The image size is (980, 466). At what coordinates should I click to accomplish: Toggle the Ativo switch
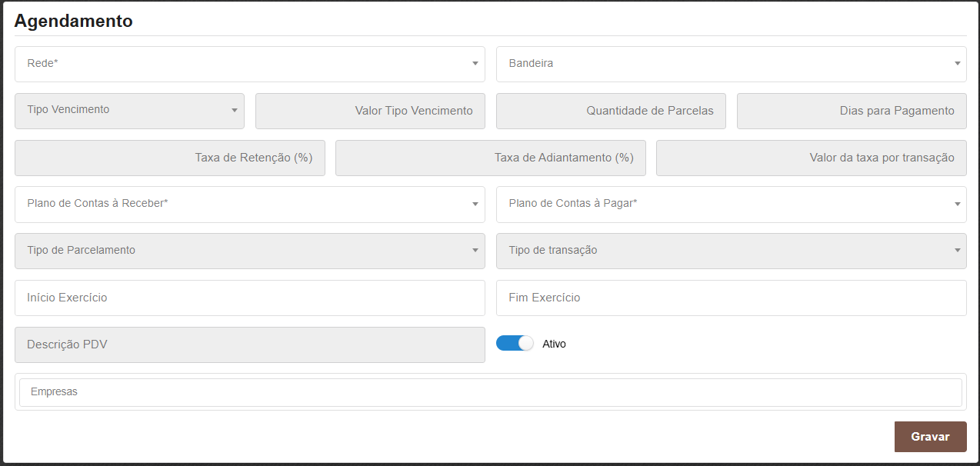tap(515, 344)
